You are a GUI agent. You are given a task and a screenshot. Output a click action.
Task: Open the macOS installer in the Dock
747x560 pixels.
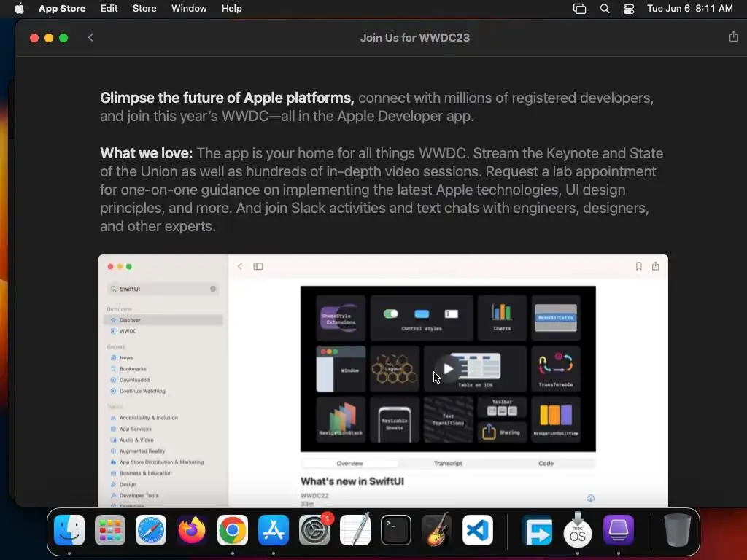tap(578, 529)
